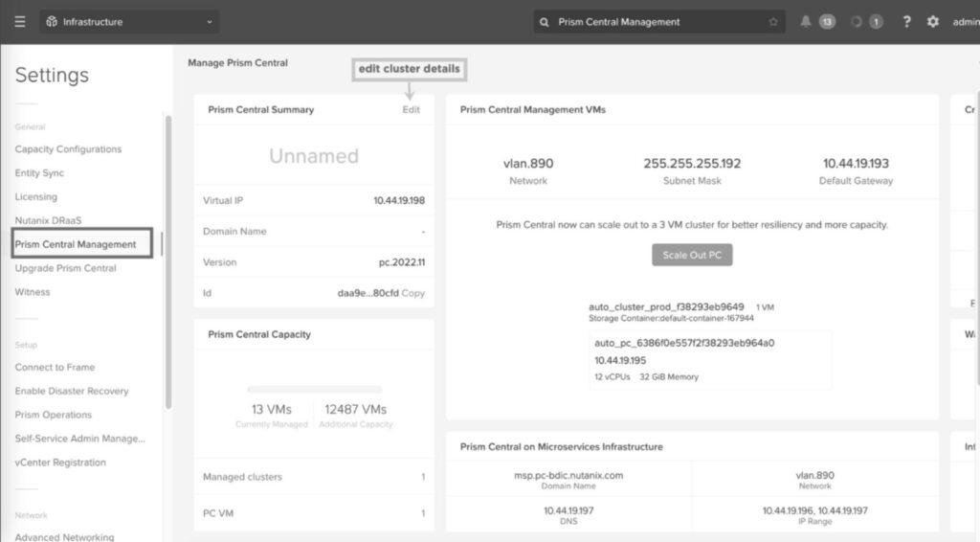
Task: Edit the Prism Central Summary
Action: coord(412,109)
